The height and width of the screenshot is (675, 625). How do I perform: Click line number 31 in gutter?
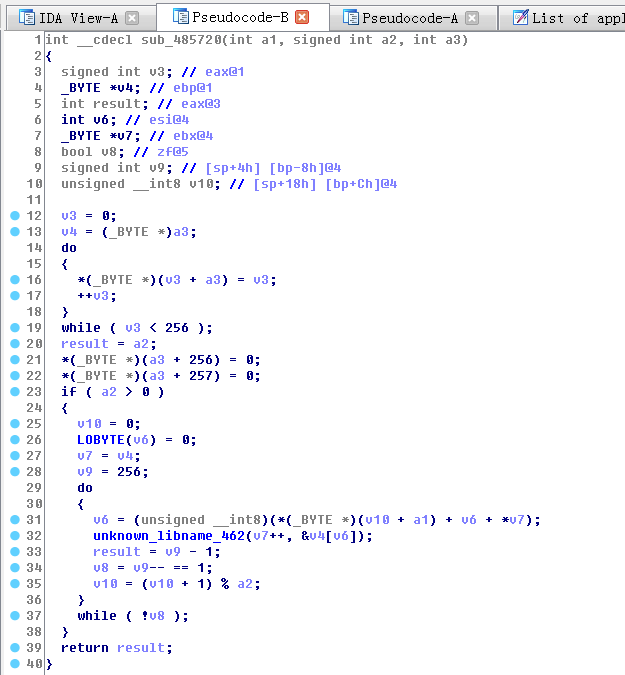click(34, 520)
